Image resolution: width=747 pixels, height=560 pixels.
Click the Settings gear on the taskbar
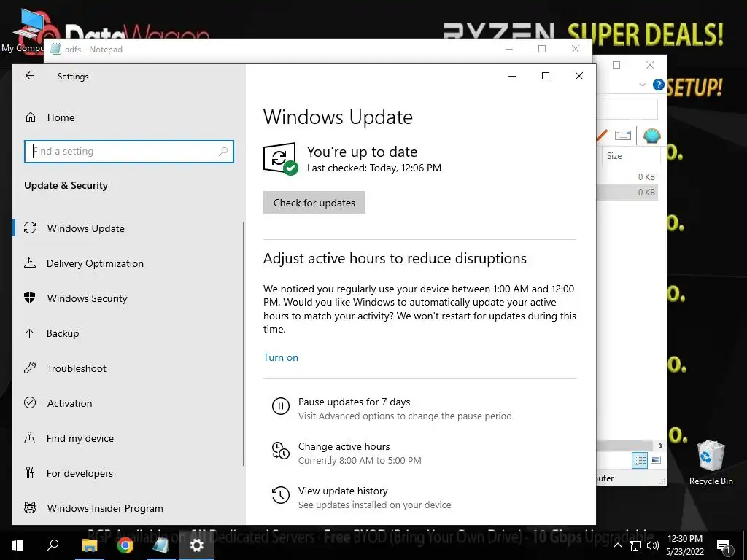pos(197,545)
